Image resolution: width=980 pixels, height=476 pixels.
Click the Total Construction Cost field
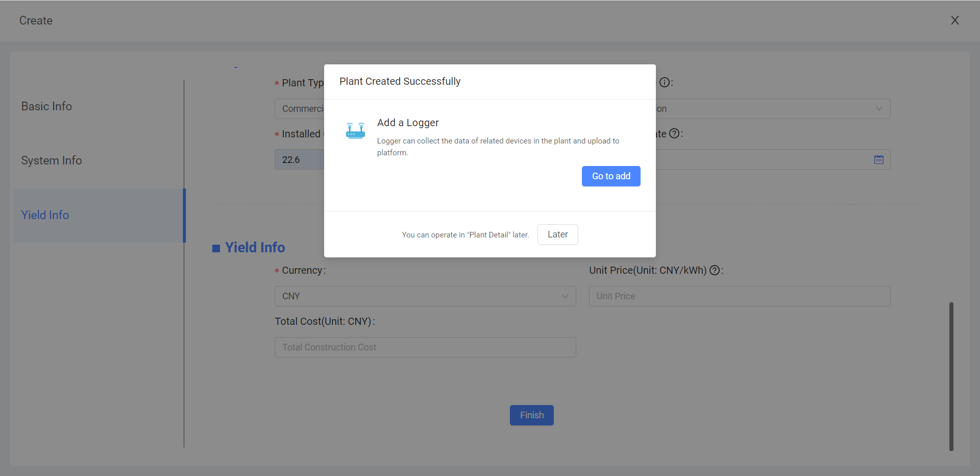click(425, 347)
